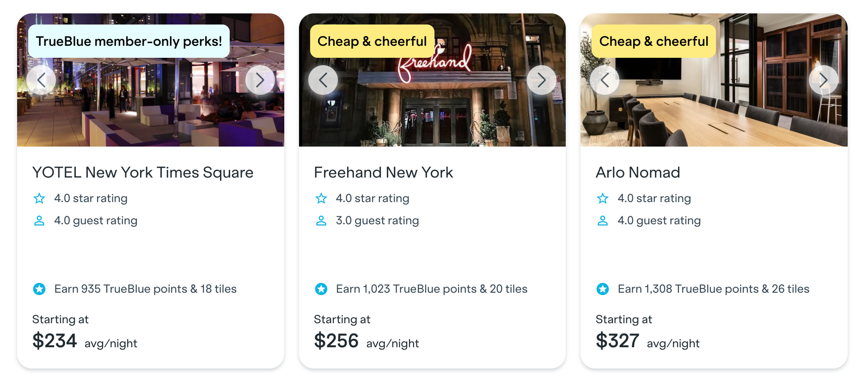
Task: Click the star rating icon on Freehand card
Action: 322,198
